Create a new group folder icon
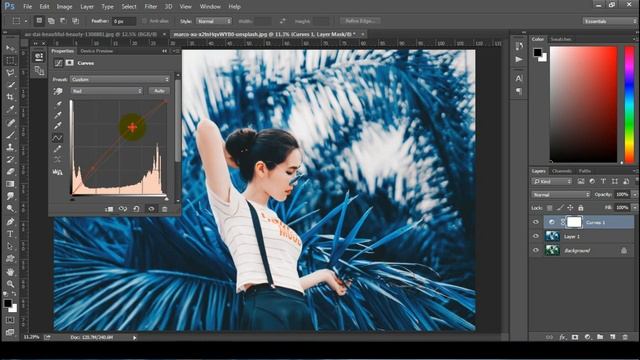The image size is (640, 360). [x=600, y=337]
